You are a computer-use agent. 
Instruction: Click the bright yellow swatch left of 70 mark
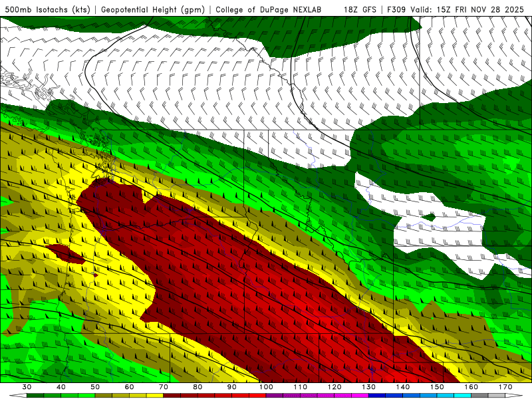point(155,396)
